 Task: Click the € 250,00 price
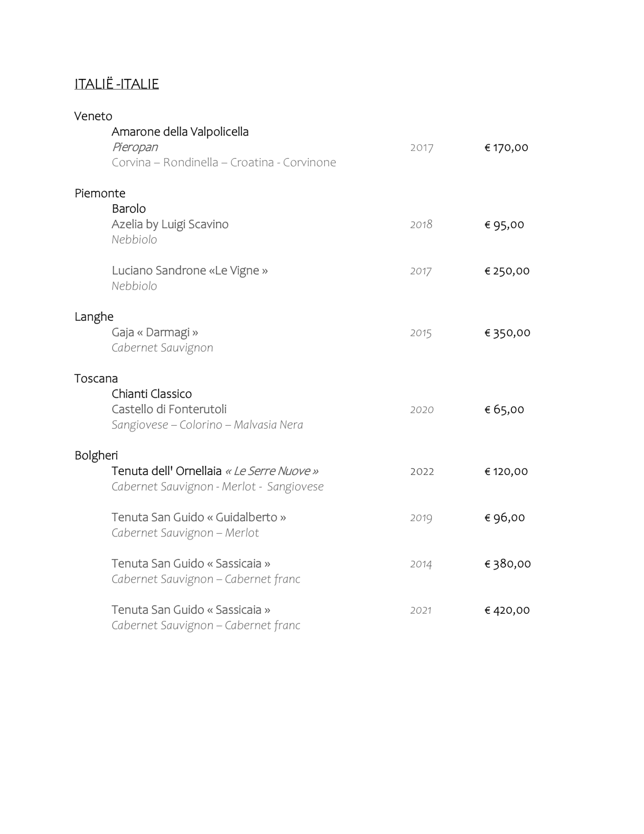click(506, 271)
